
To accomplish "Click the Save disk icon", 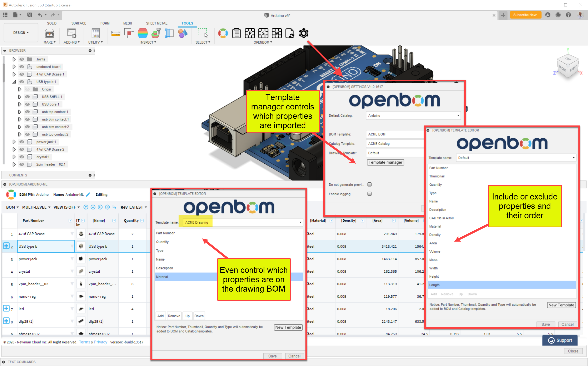I will pyautogui.click(x=30, y=15).
